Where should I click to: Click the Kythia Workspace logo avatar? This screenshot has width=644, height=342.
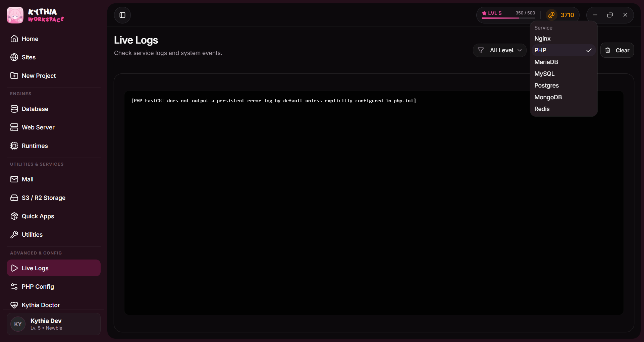[15, 15]
